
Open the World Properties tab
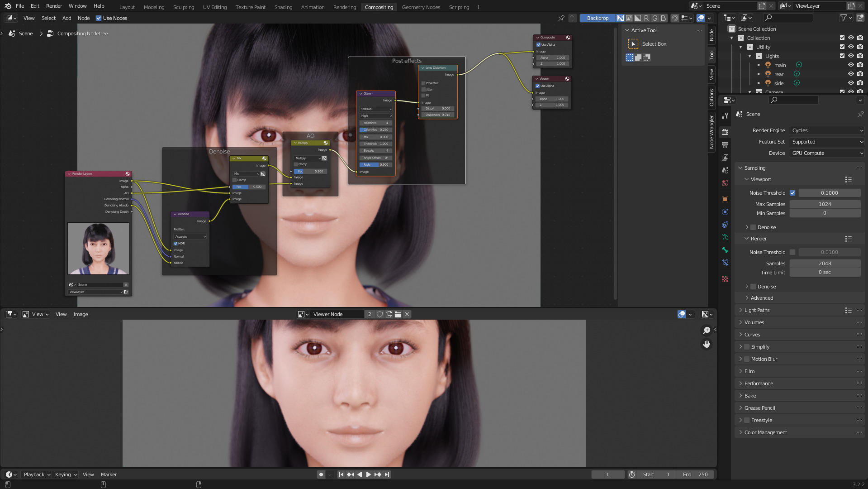[725, 183]
